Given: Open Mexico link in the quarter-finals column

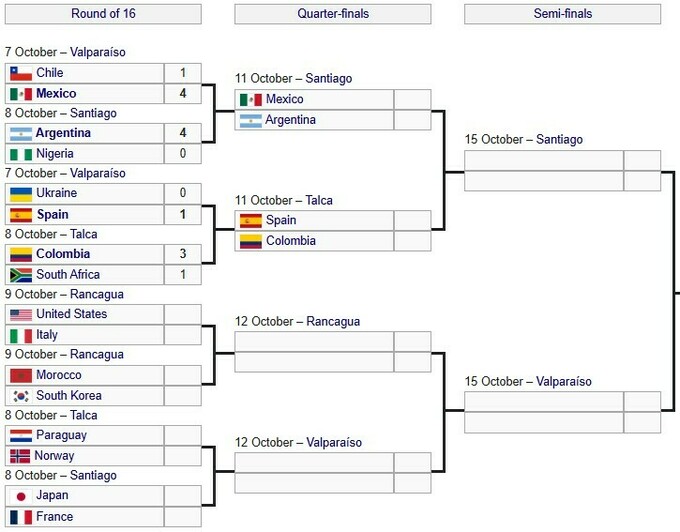Looking at the screenshot, I should click(x=284, y=99).
